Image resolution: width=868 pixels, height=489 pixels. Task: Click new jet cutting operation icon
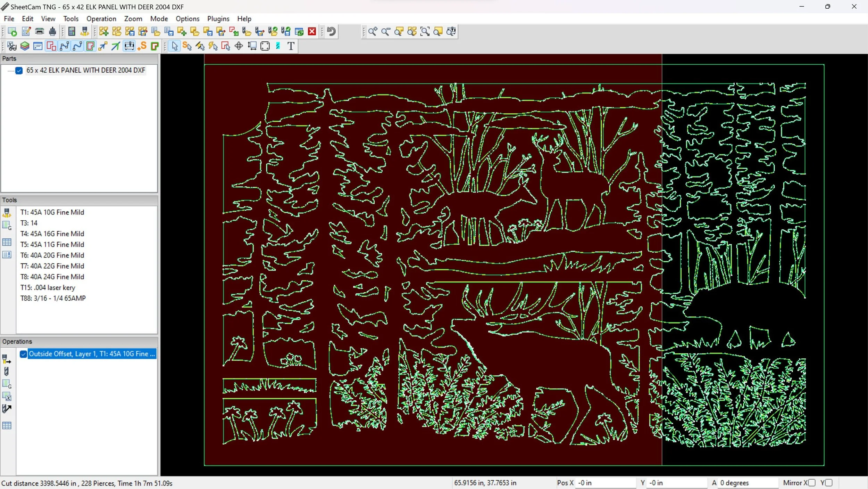tap(7, 359)
